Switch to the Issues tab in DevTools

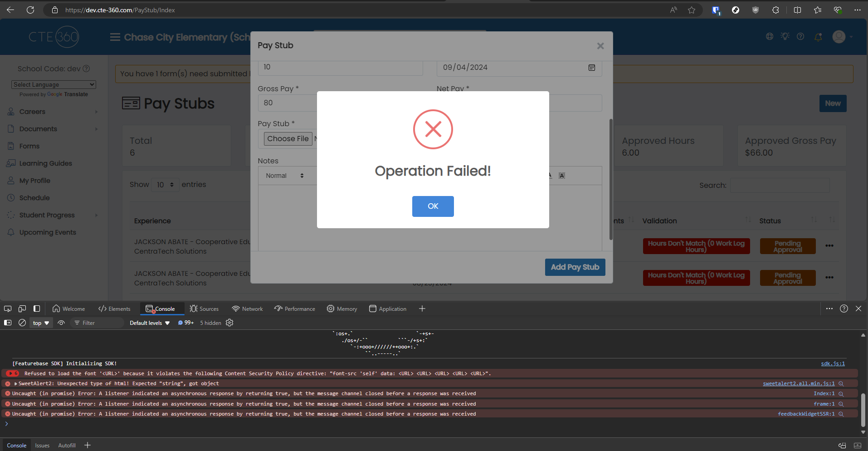coord(42,445)
